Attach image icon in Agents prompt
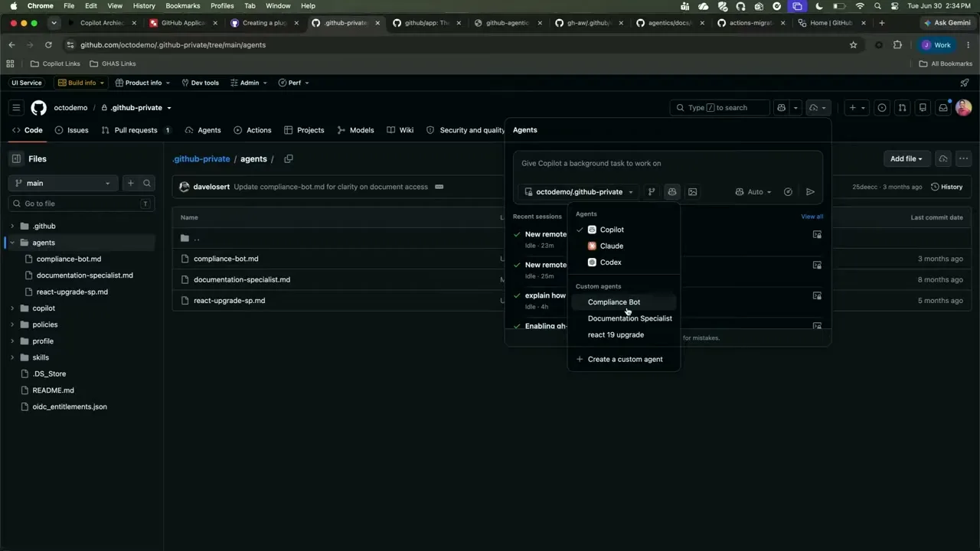 [693, 192]
